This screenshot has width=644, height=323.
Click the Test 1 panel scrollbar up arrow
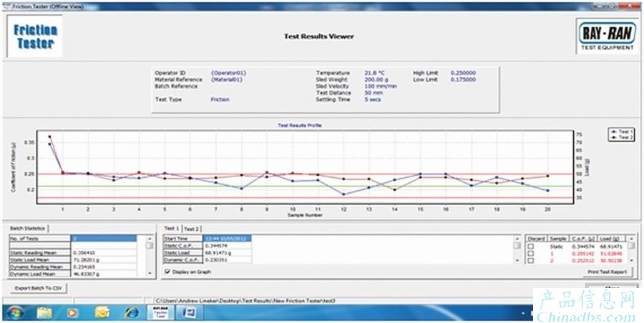(x=517, y=239)
